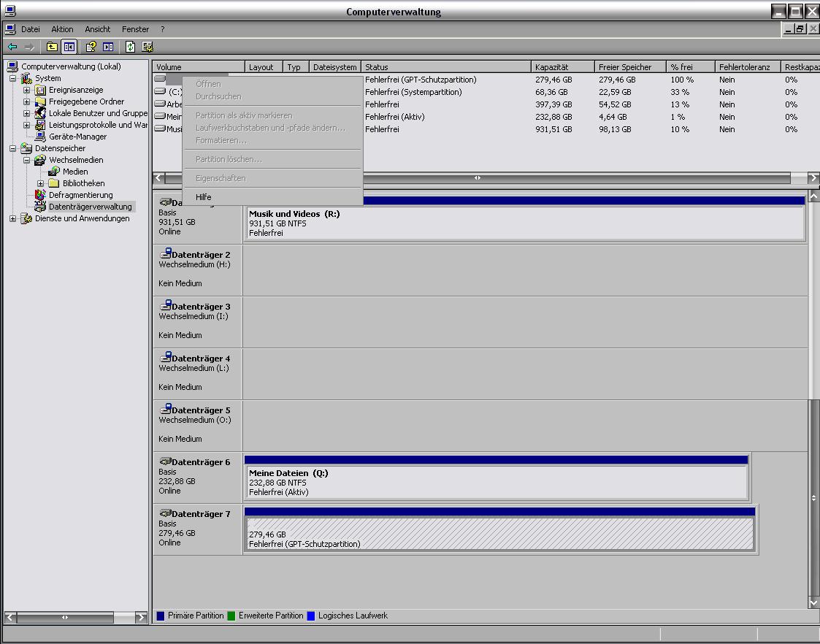Sort by the Kapazität column header
The height and width of the screenshot is (644, 820).
click(x=561, y=67)
